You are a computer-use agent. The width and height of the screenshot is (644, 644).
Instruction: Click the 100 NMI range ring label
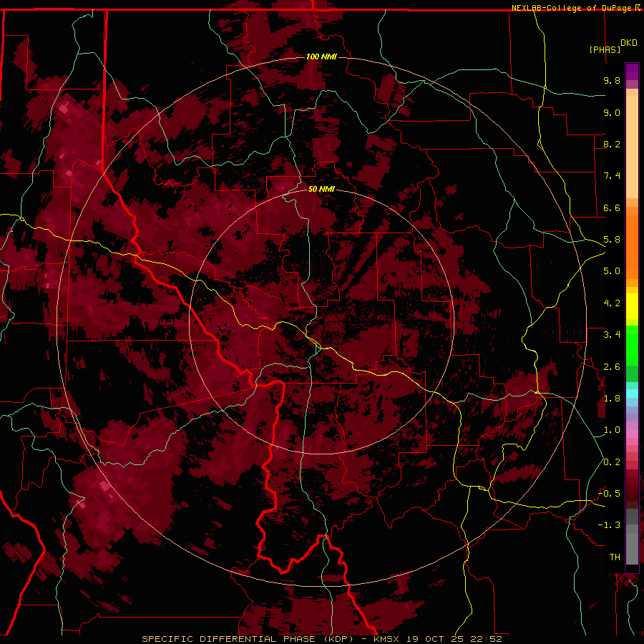(x=321, y=57)
